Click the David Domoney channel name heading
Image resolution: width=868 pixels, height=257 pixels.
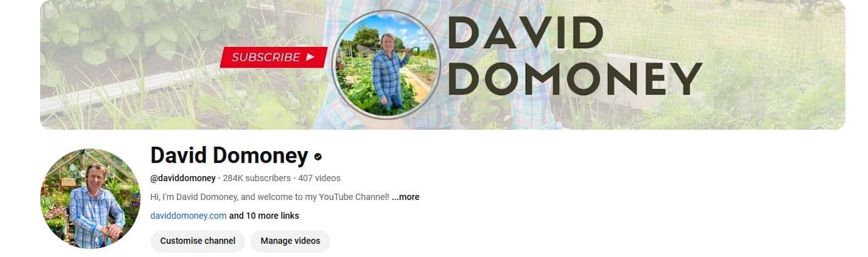coord(230,155)
